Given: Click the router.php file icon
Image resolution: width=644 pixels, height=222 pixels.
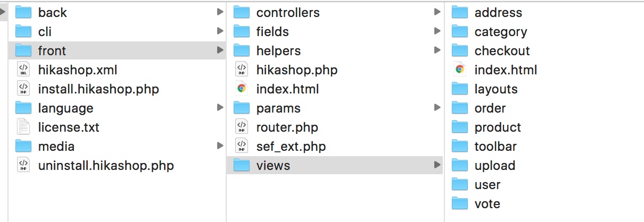Looking at the screenshot, I should (242, 127).
